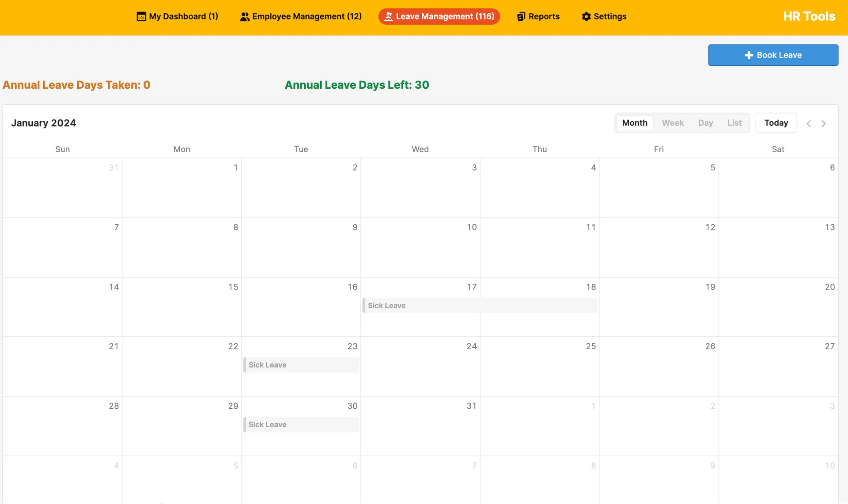Open Sick Leave event on January 30
848x504 pixels.
pyautogui.click(x=301, y=425)
